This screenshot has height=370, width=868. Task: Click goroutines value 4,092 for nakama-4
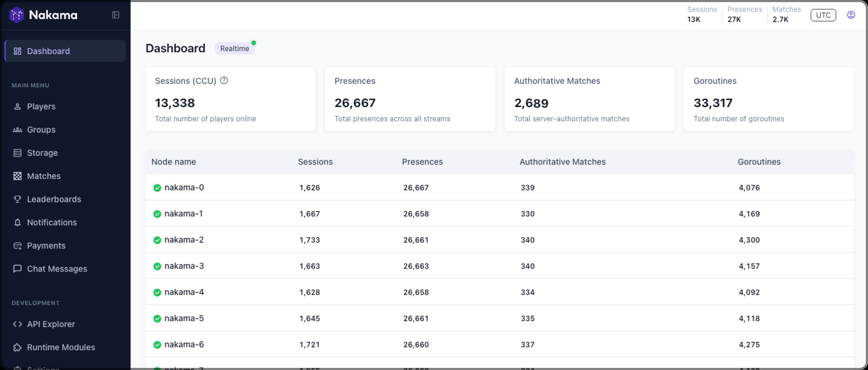[749, 292]
